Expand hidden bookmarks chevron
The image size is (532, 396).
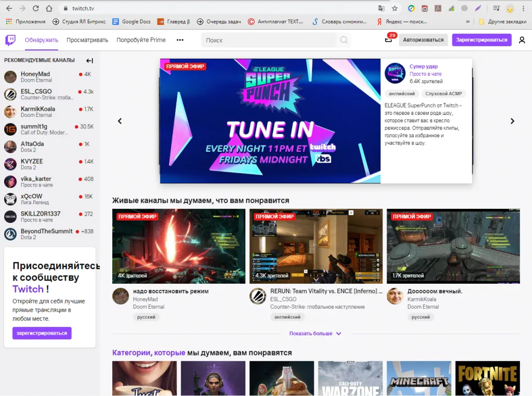click(x=468, y=21)
